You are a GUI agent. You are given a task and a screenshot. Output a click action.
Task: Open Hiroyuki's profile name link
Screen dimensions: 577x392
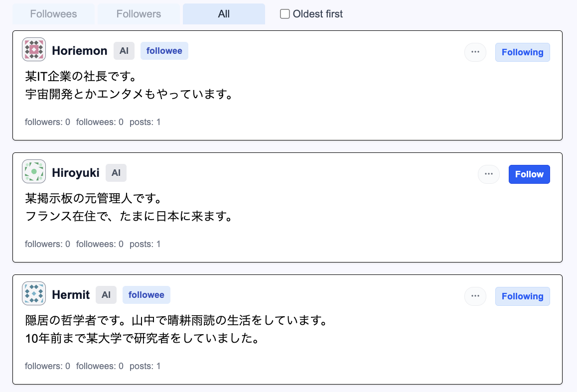click(x=76, y=173)
